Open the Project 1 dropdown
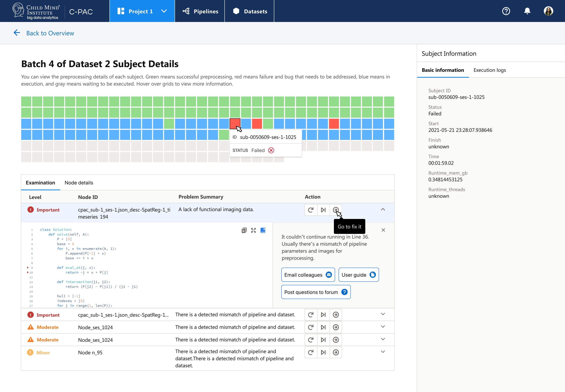Image resolution: width=565 pixels, height=392 pixels. click(x=164, y=11)
